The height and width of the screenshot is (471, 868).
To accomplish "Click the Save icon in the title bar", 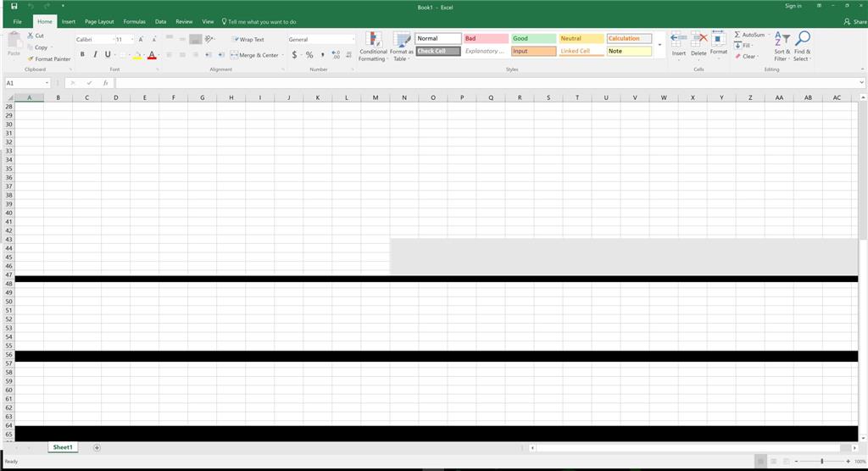I will click(14, 6).
